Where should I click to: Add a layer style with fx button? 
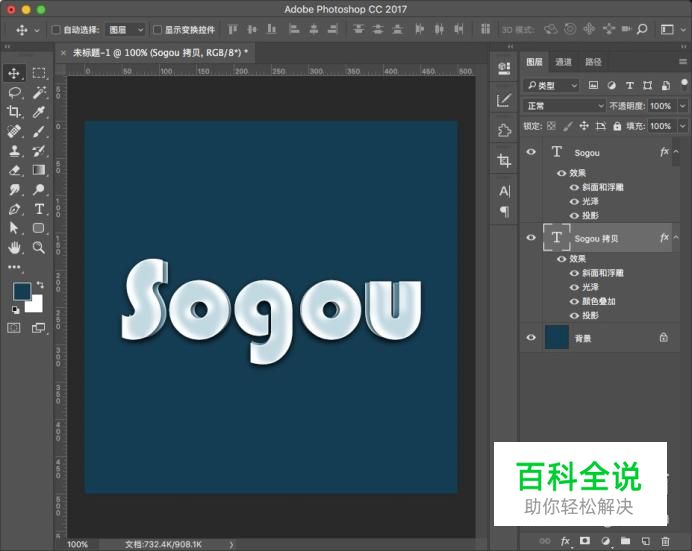tap(565, 541)
